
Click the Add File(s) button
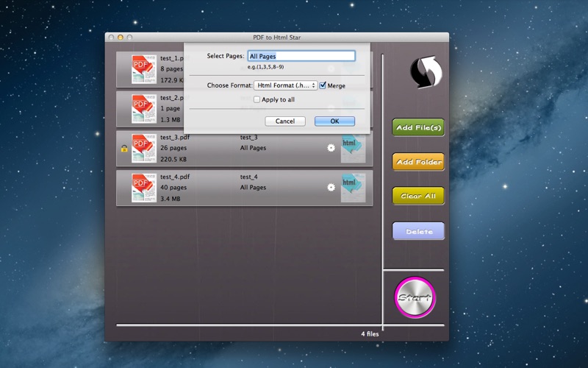click(x=418, y=128)
